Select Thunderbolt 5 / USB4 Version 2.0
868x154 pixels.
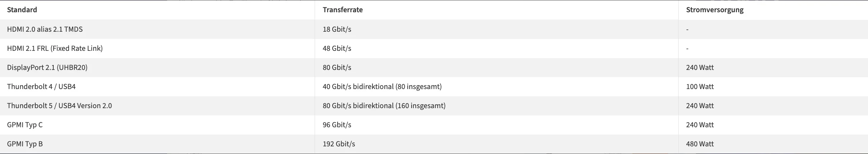(x=59, y=106)
